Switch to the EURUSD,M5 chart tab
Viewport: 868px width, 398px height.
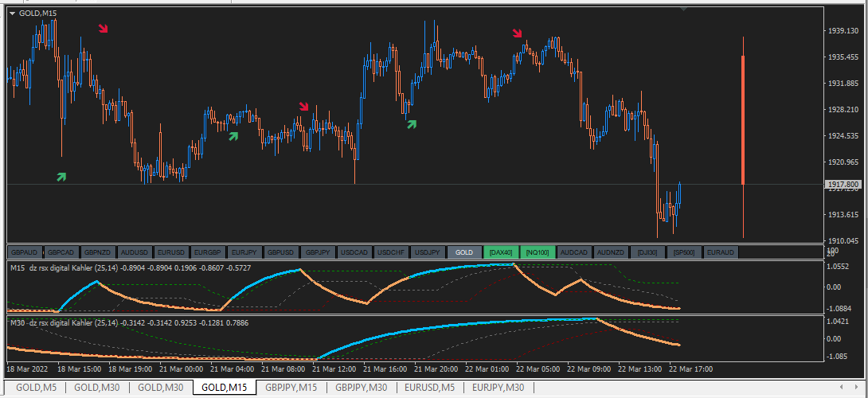[x=430, y=388]
